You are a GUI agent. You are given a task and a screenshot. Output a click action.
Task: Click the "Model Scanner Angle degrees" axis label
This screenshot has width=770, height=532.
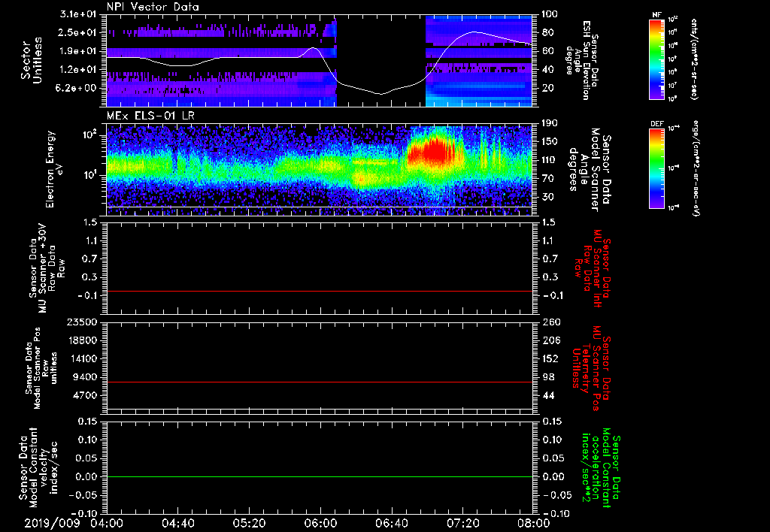click(x=589, y=169)
